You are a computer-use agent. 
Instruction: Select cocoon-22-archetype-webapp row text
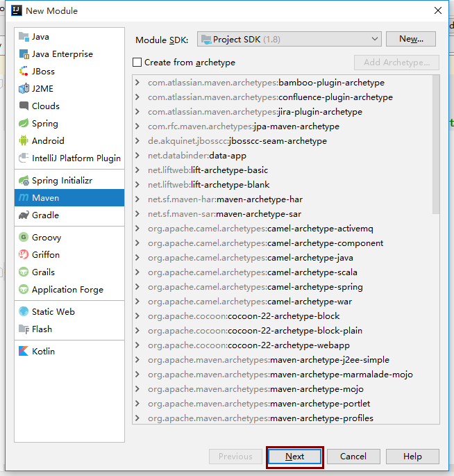click(249, 345)
